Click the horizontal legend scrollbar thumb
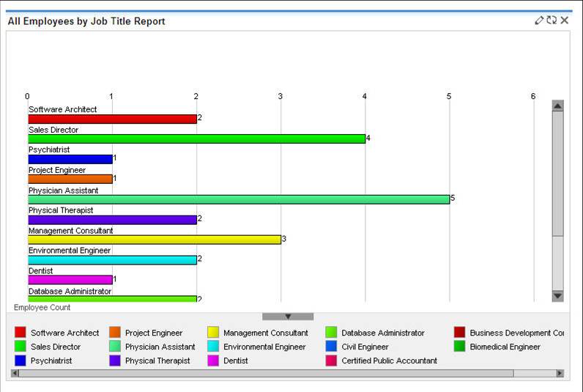The width and height of the screenshot is (583, 392). [266, 373]
